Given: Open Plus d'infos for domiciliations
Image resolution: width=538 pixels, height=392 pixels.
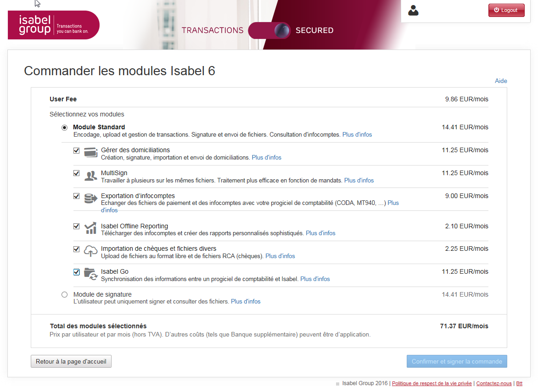Looking at the screenshot, I should [x=267, y=158].
